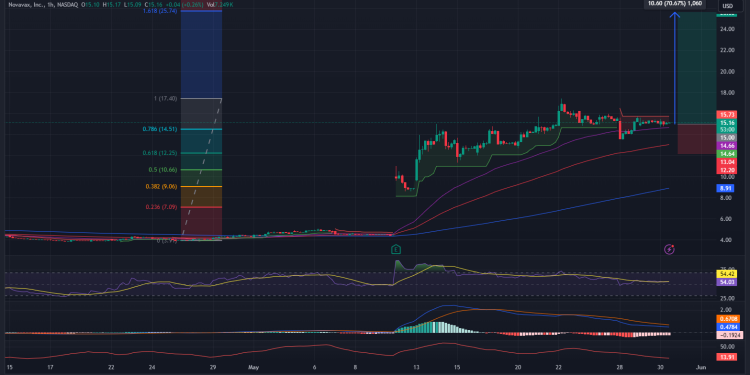Click the 29 date on time axis
Viewport: 750px width, 375px height.
click(x=212, y=368)
